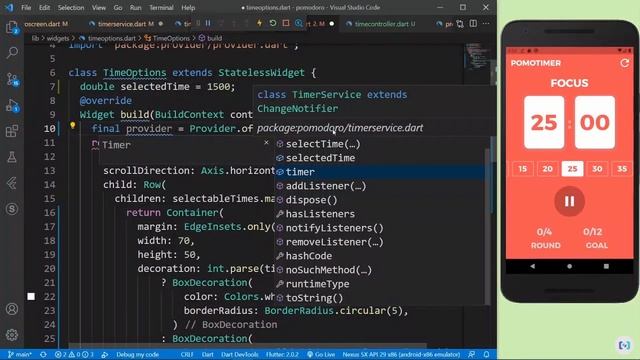Open the Extensions view

12,131
